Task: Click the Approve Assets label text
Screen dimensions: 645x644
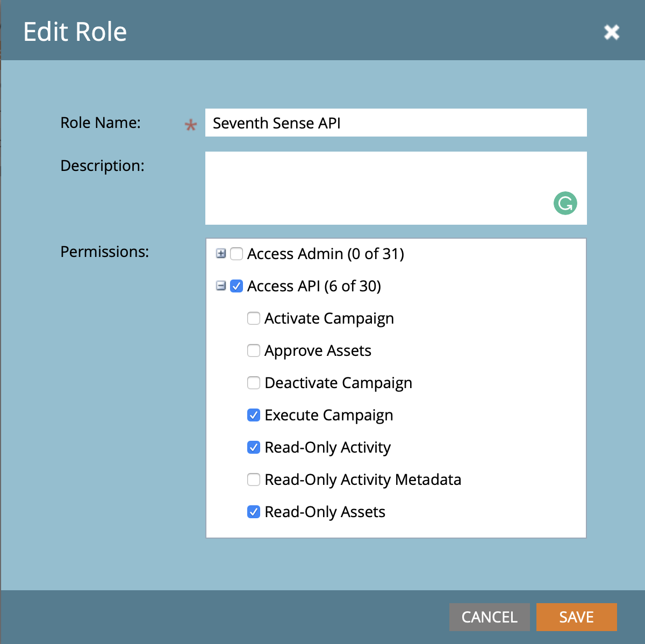Action: (x=318, y=351)
